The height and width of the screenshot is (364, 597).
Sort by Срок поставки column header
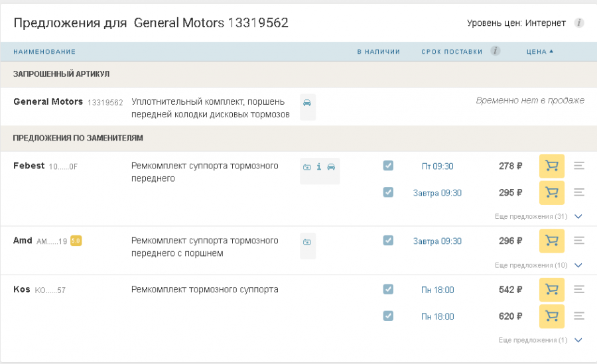point(452,52)
